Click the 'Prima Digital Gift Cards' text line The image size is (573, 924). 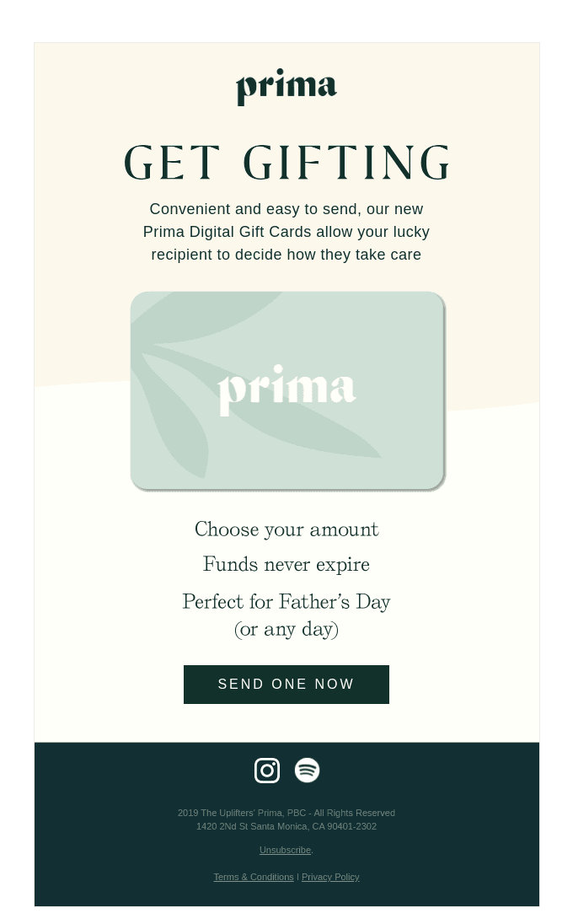click(x=286, y=232)
